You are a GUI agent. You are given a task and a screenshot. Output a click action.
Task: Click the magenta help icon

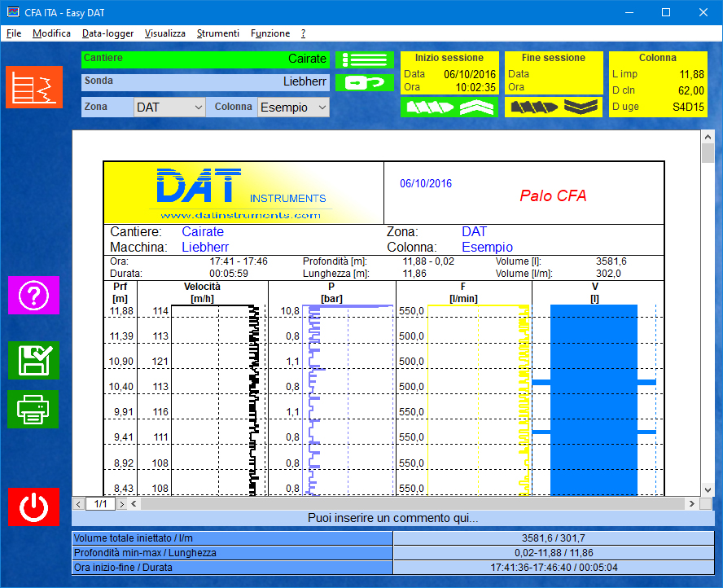[x=33, y=296]
